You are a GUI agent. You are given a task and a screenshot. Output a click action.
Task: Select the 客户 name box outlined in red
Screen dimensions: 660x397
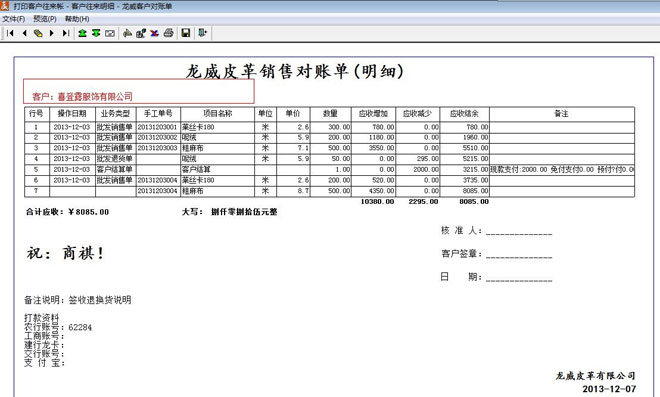[139, 91]
